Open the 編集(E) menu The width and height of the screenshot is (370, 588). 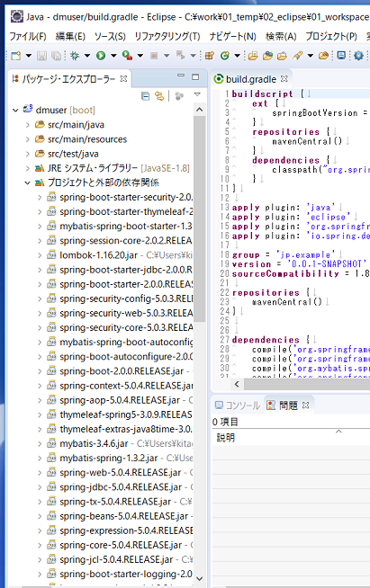click(70, 36)
